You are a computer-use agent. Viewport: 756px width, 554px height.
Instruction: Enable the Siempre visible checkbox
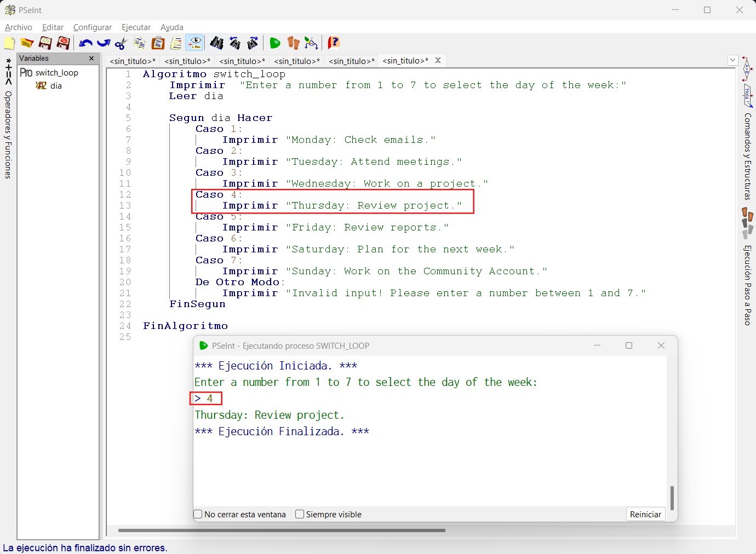point(300,514)
